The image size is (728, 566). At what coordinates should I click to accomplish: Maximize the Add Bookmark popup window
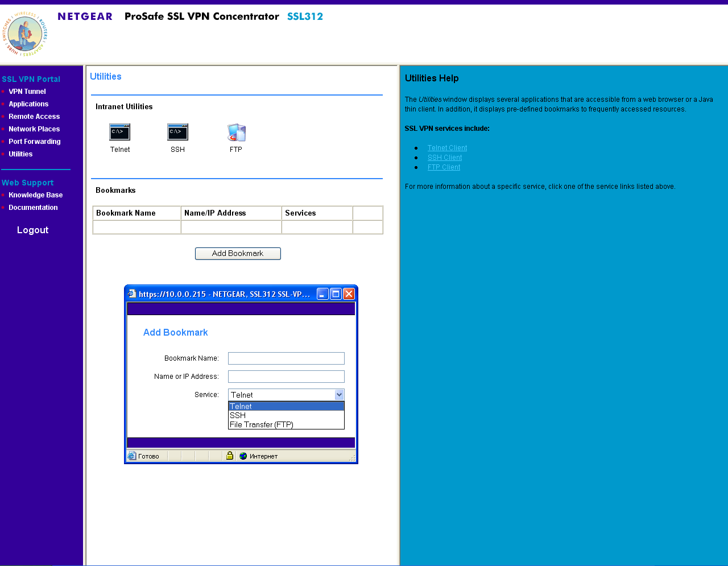(x=336, y=294)
